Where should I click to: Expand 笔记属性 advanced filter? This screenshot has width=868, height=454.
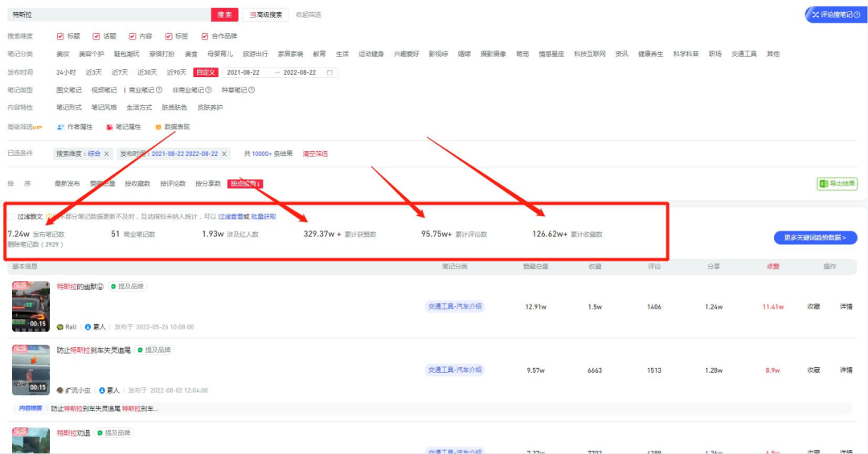(124, 127)
